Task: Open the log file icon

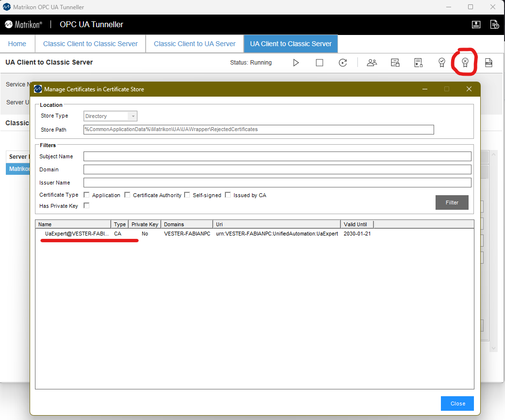Action: coord(488,63)
